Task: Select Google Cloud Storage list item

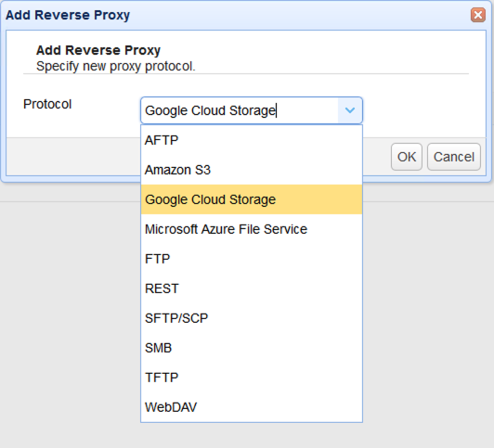Action: pyautogui.click(x=252, y=199)
